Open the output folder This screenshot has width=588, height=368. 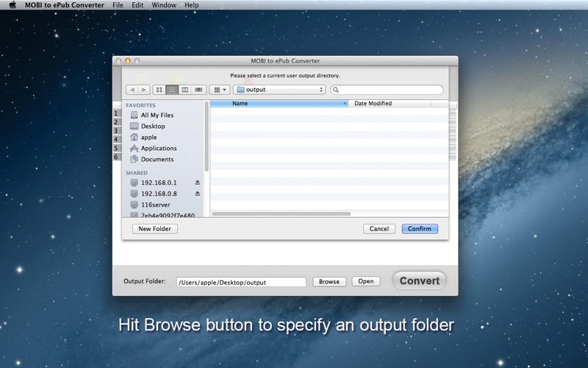[365, 281]
